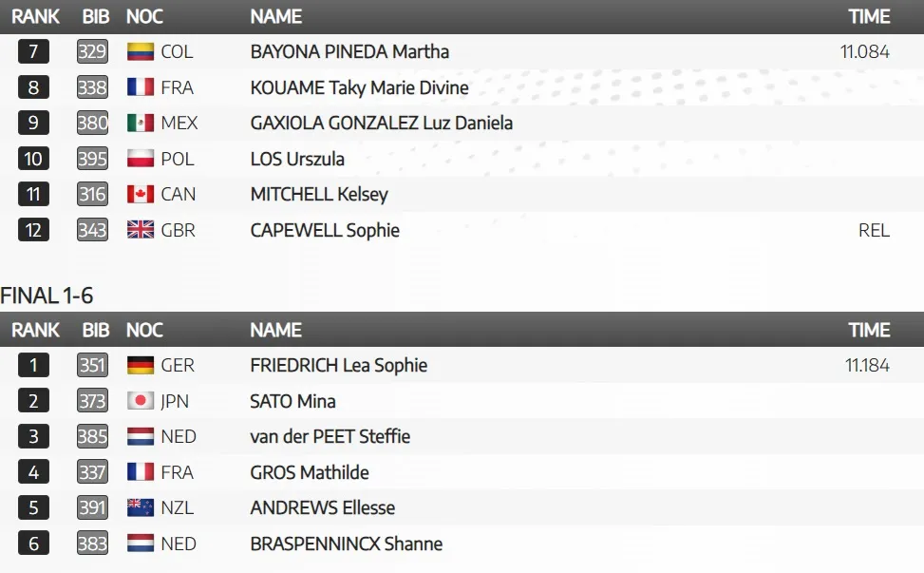Open SATO Mina athlete name

[x=292, y=401]
